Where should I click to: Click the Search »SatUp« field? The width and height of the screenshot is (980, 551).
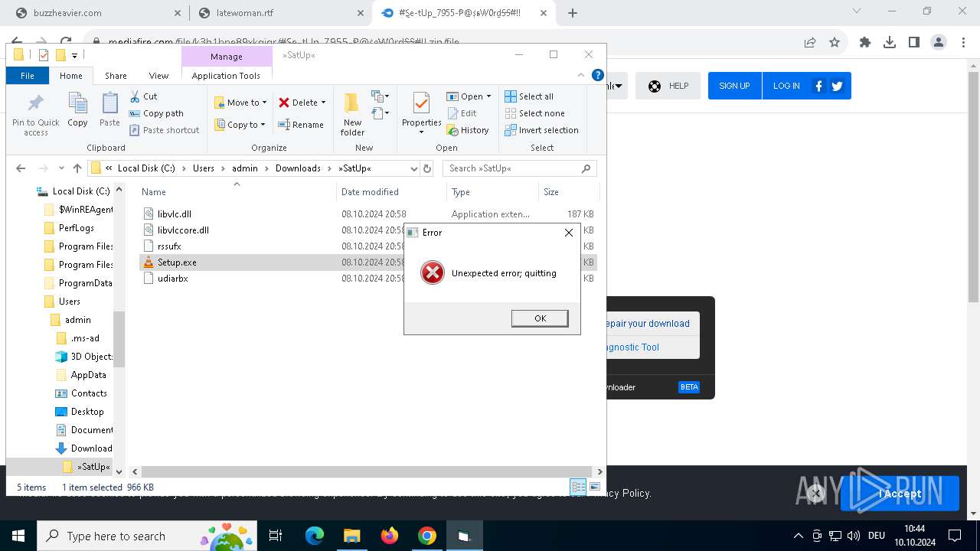[x=519, y=168]
